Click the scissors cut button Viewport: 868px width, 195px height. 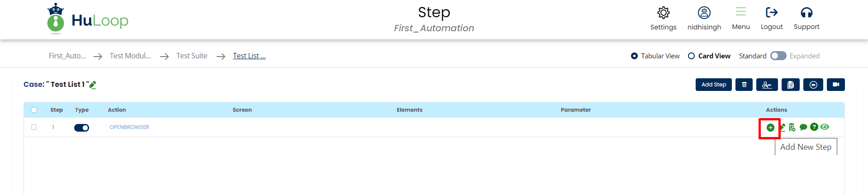click(767, 85)
